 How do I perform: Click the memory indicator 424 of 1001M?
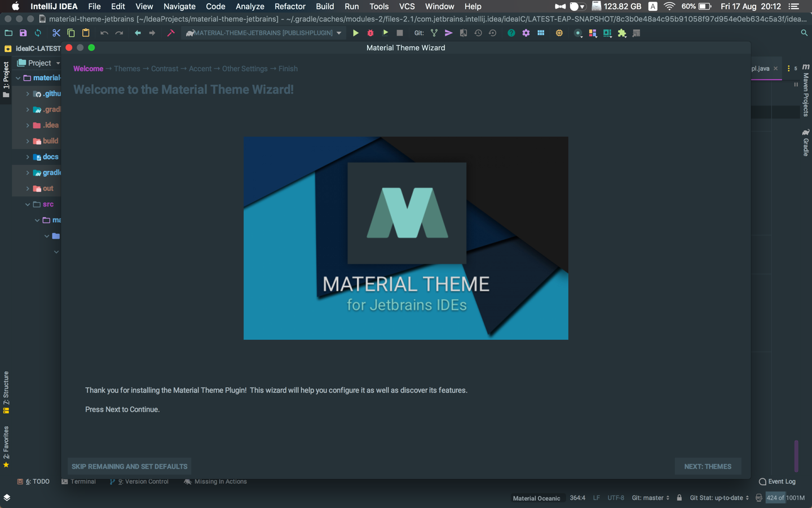point(785,498)
